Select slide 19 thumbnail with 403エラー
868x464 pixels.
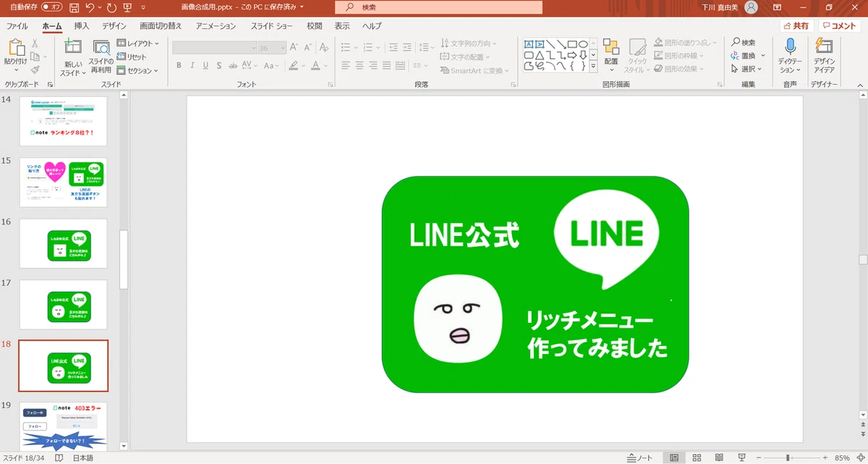click(x=63, y=426)
